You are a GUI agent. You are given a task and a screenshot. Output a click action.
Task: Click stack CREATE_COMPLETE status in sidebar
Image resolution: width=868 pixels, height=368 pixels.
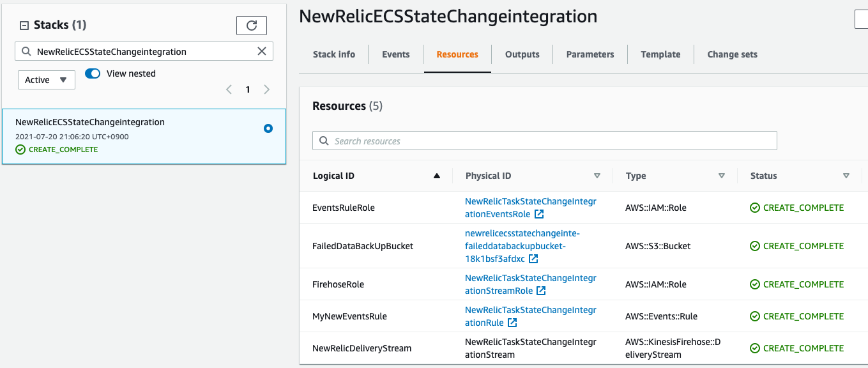[57, 149]
